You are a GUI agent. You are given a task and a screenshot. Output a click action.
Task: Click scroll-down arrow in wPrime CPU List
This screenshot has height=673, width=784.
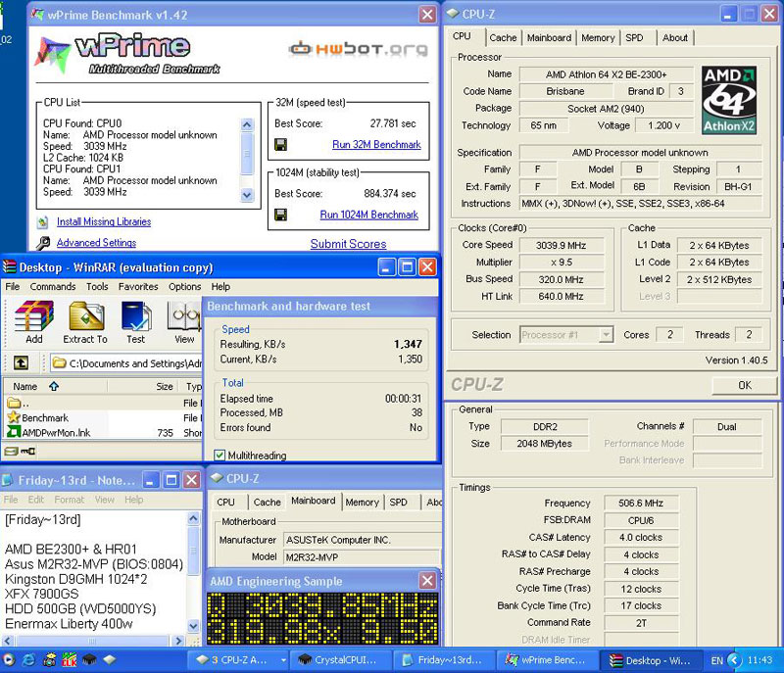pyautogui.click(x=247, y=195)
